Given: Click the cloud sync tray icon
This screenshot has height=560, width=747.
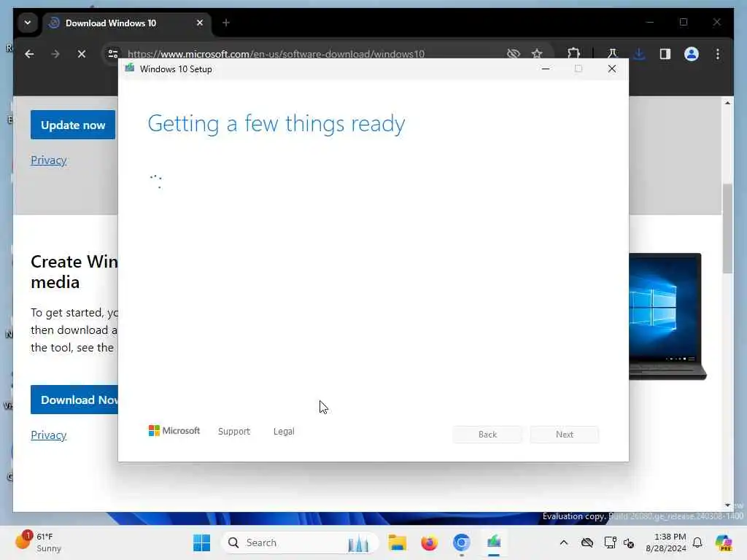Looking at the screenshot, I should 587,542.
